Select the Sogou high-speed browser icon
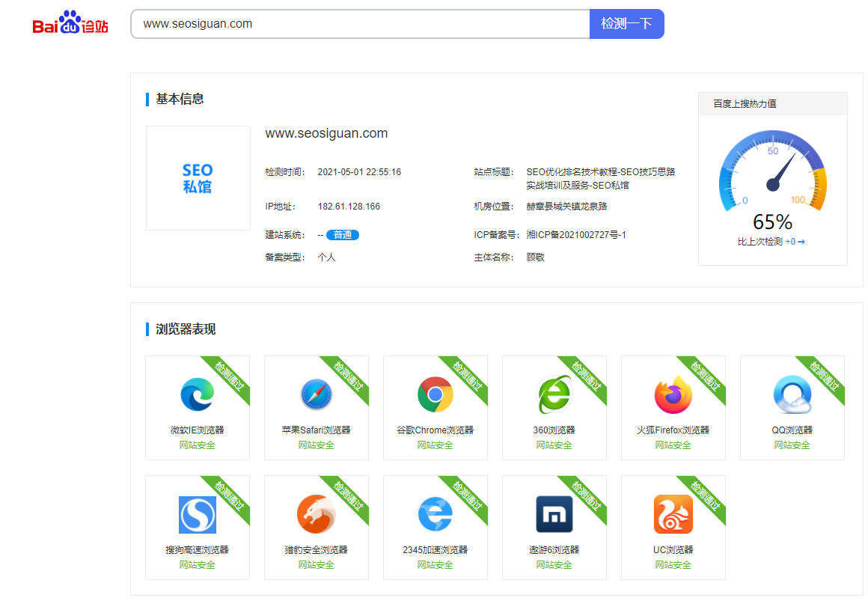Screen dimensions: 868x607 point(198,514)
